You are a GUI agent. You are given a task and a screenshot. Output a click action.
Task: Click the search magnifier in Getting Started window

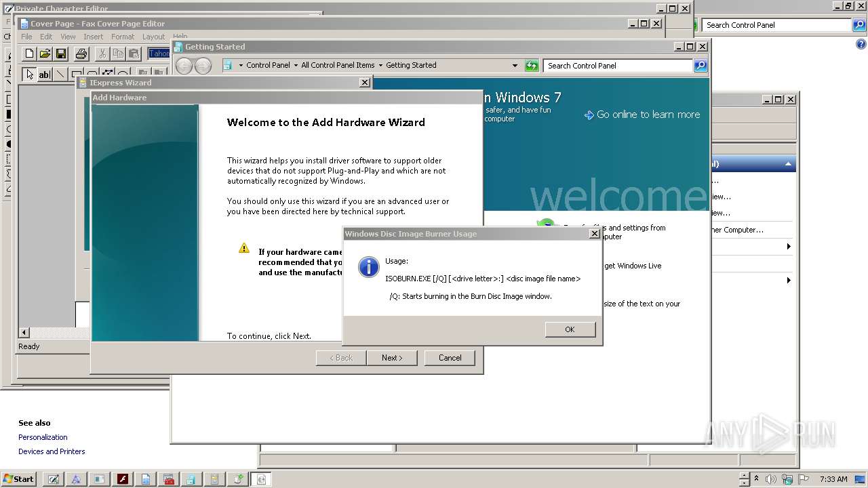[701, 66]
